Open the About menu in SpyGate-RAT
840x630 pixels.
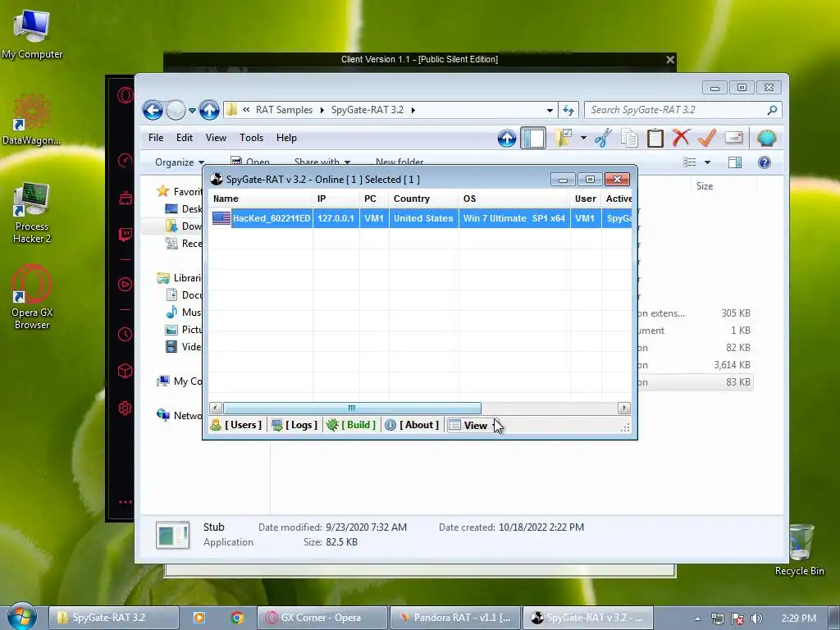(x=412, y=425)
